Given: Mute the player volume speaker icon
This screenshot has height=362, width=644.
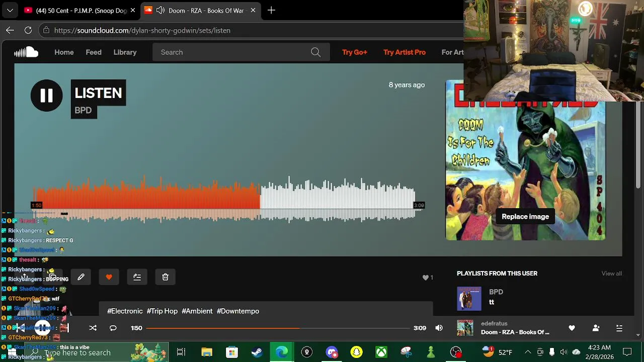Looking at the screenshot, I should click(439, 328).
